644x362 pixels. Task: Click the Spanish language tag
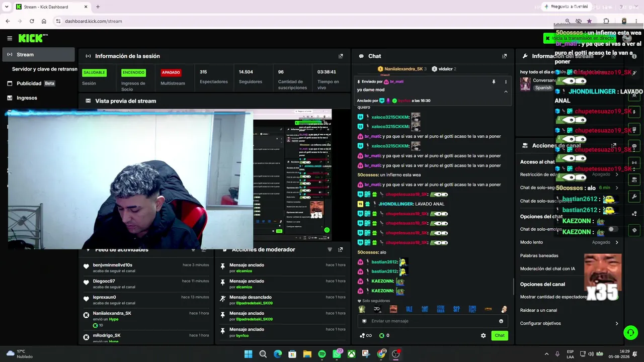[x=543, y=87]
